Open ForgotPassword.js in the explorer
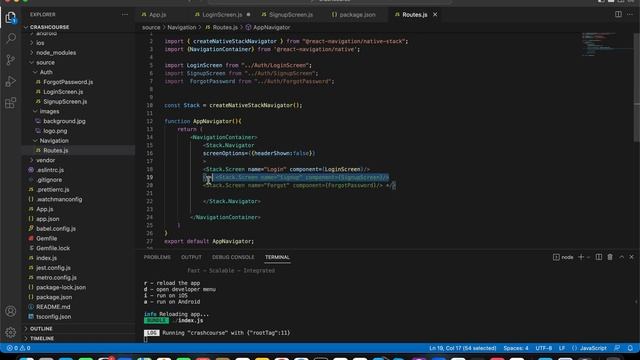Screen dimensions: 640x360 point(68,82)
